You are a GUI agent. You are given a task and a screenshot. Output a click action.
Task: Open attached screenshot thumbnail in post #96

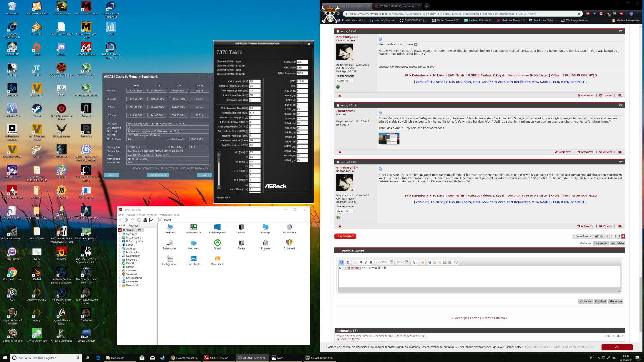[389, 138]
